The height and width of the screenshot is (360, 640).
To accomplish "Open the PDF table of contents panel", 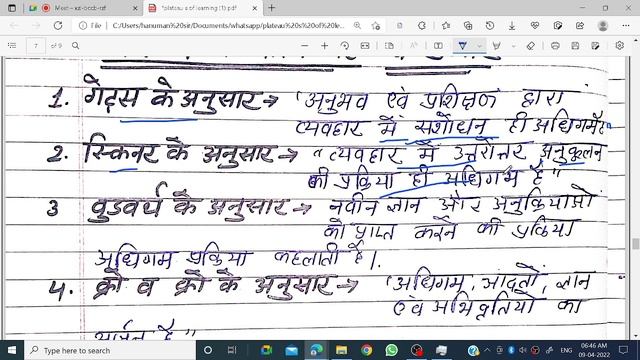I will point(12,46).
